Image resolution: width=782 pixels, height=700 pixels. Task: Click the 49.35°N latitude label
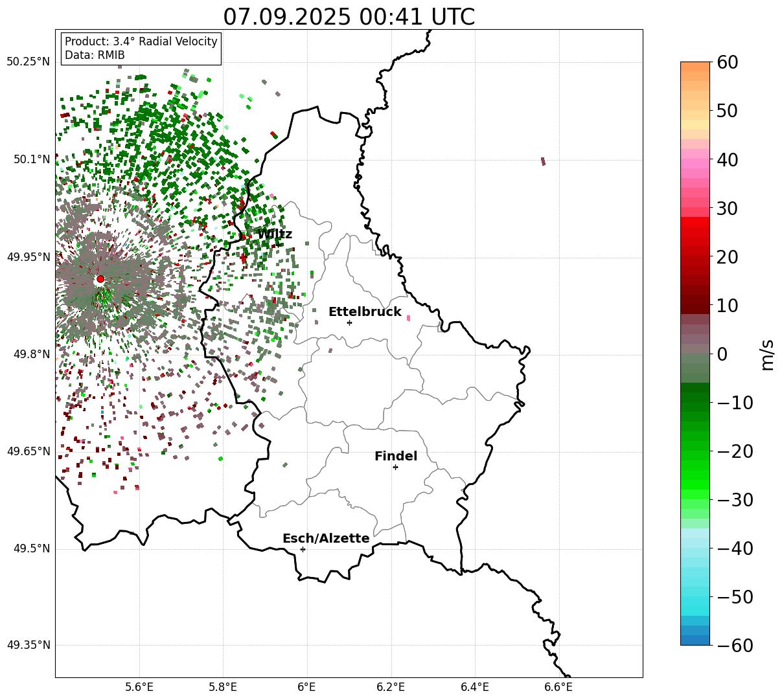[28, 645]
